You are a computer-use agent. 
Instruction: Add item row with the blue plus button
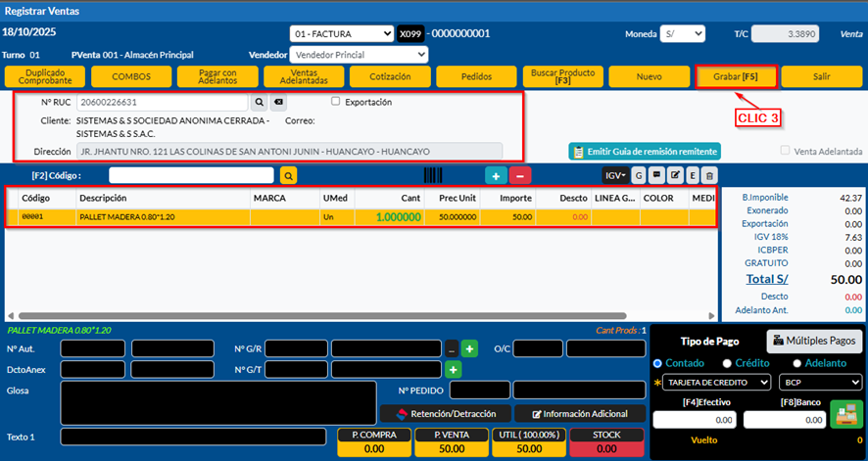click(497, 175)
